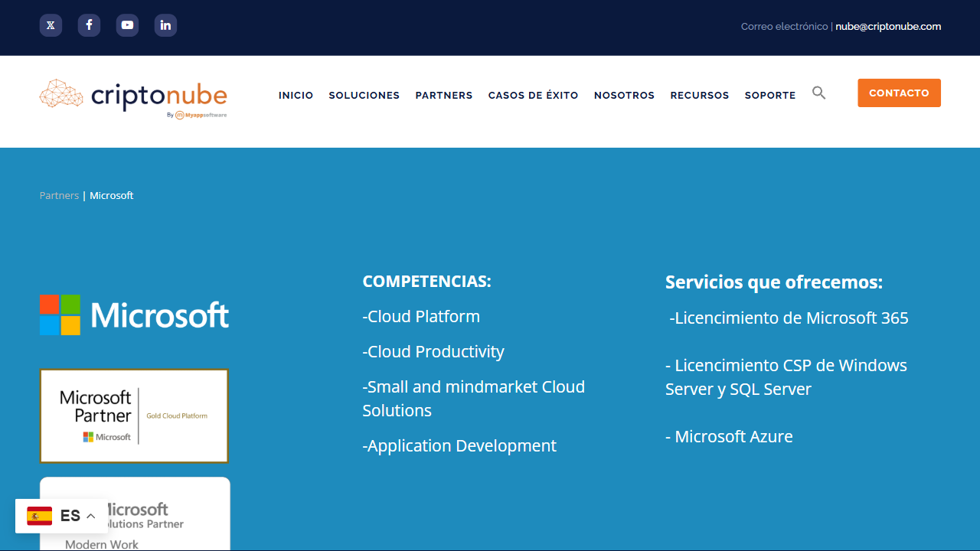This screenshot has width=980, height=551.
Task: Click the Servicios que ofrecemos heading
Action: pos(774,282)
